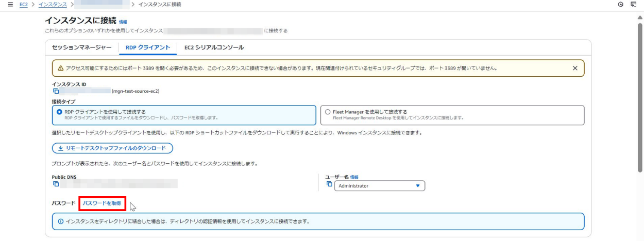This screenshot has width=644, height=241.
Task: Click the screen icon in top-right header
Action: [x=634, y=4]
